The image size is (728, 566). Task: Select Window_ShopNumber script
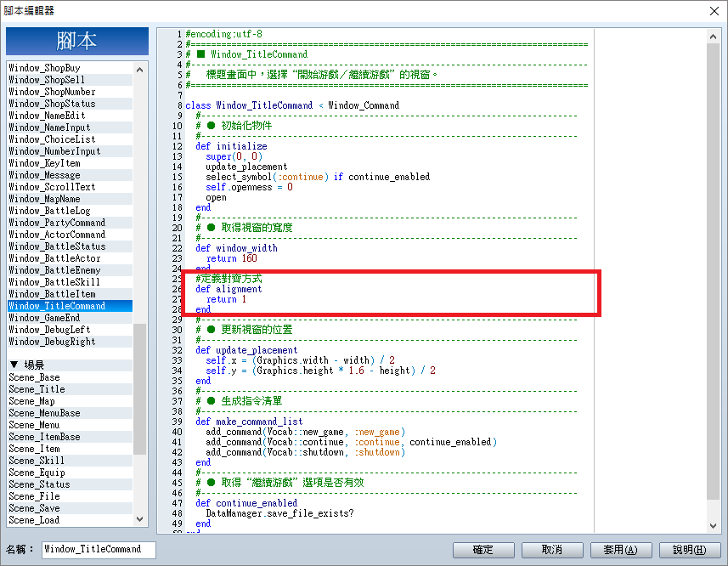pyautogui.click(x=71, y=92)
